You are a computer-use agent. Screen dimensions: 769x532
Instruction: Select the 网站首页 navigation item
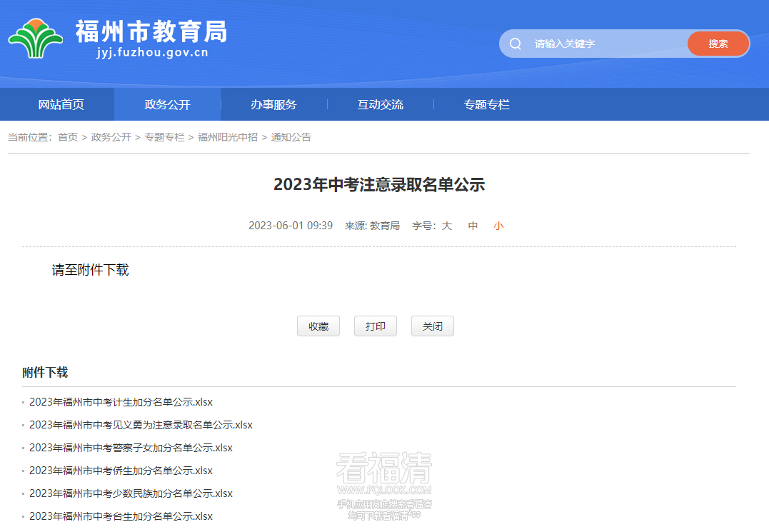pos(61,104)
